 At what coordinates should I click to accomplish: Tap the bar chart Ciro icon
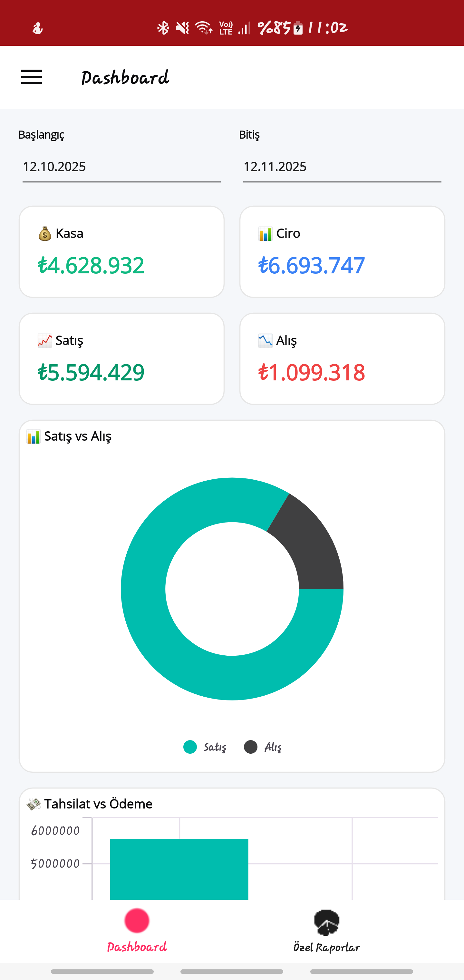point(265,234)
